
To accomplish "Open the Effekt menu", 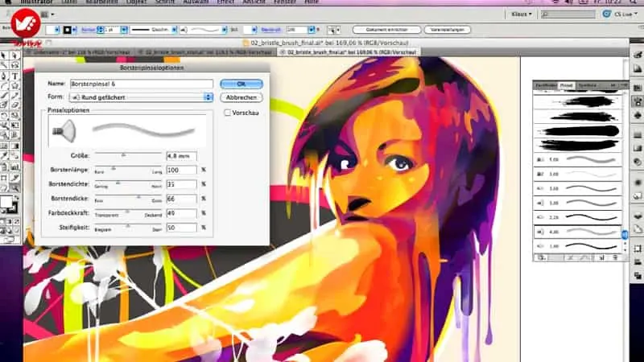I will click(x=225, y=2).
